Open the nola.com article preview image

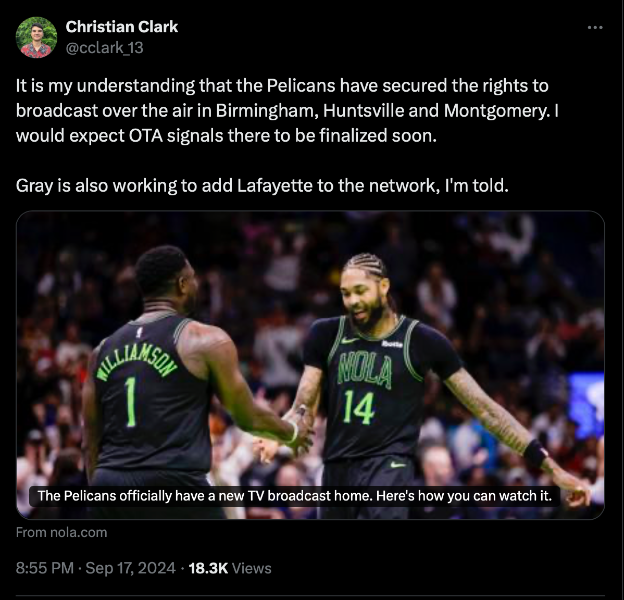pyautogui.click(x=310, y=365)
